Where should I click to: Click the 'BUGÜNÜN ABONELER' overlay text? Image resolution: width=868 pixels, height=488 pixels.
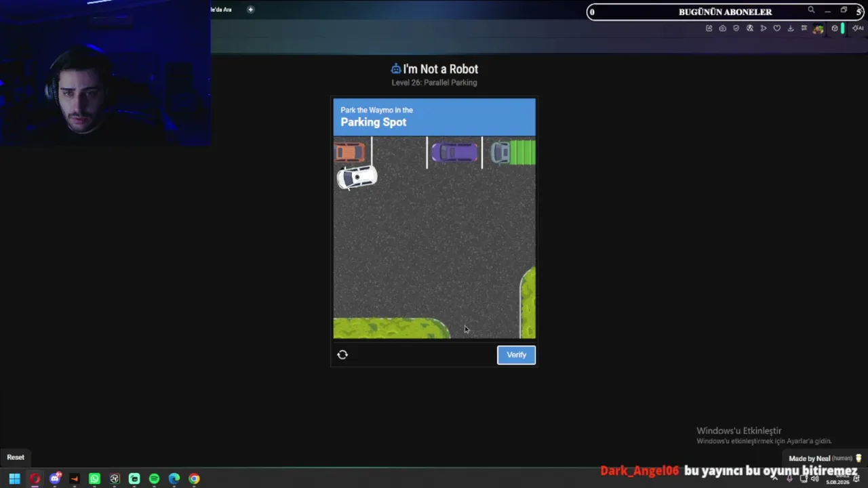point(725,12)
